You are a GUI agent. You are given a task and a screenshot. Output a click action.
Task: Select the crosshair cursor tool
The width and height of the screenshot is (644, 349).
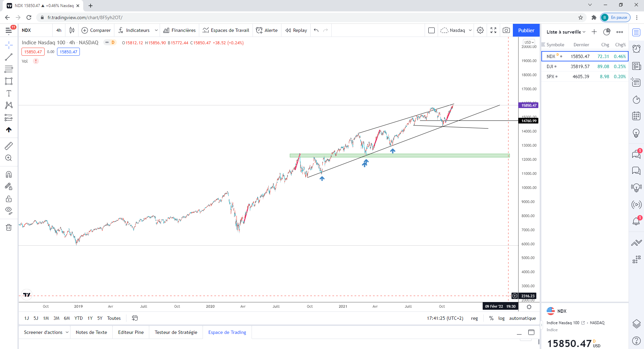pyautogui.click(x=9, y=45)
